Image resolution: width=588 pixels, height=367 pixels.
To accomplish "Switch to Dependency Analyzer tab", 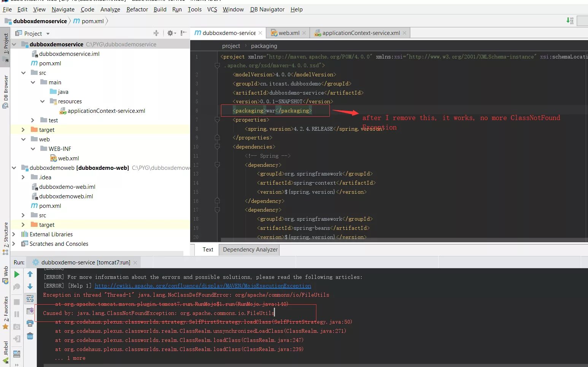I will point(250,250).
